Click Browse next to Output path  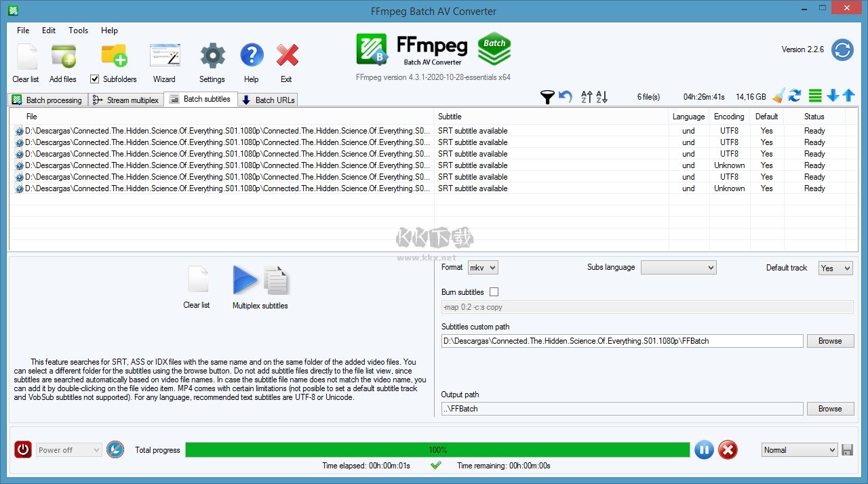tap(830, 409)
